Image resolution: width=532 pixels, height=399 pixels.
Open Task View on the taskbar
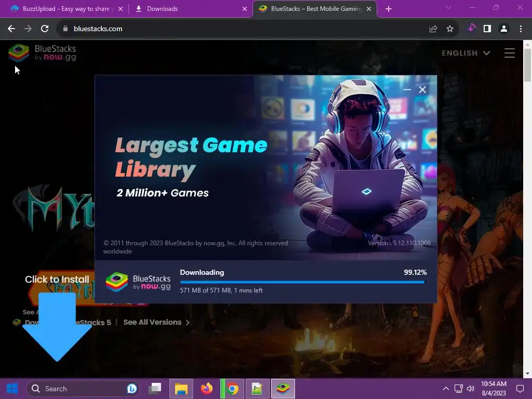(x=155, y=388)
